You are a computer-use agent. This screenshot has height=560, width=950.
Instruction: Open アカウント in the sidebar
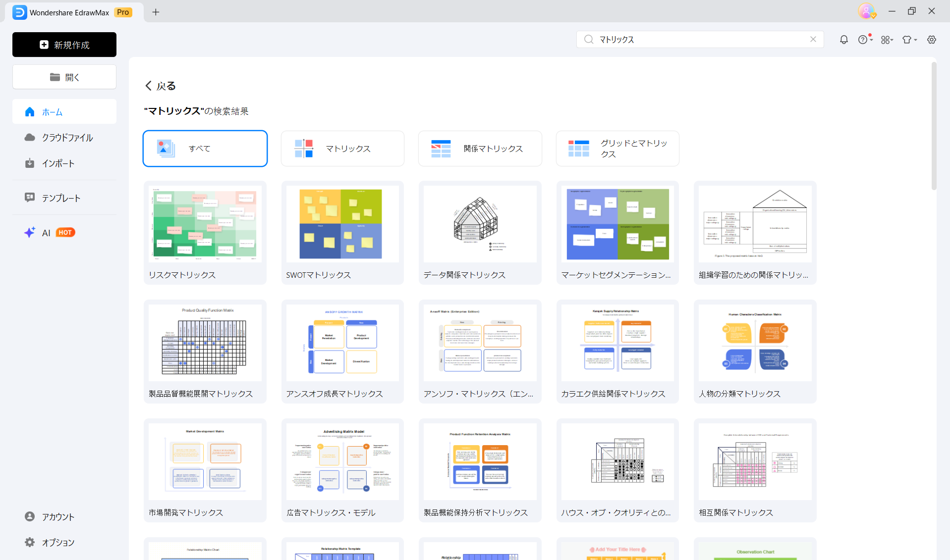point(64,516)
